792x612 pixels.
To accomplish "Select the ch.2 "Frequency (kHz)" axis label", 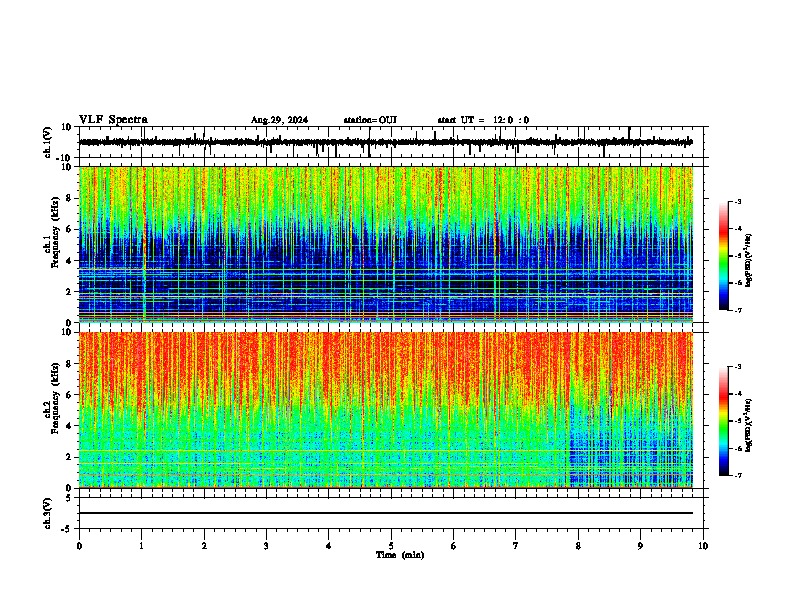I will tap(56, 398).
